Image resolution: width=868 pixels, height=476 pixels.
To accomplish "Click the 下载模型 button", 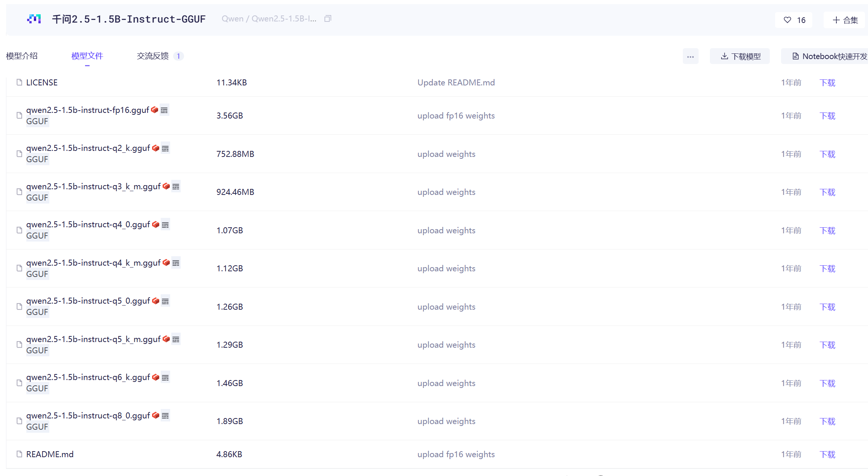I will point(740,56).
